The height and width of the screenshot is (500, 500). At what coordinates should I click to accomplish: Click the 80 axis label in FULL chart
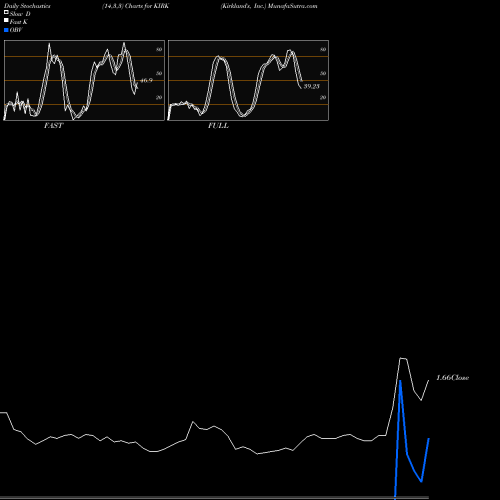(x=323, y=49)
